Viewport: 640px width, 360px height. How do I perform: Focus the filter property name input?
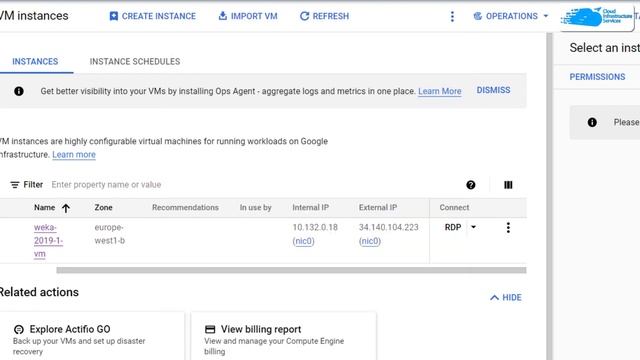106,185
